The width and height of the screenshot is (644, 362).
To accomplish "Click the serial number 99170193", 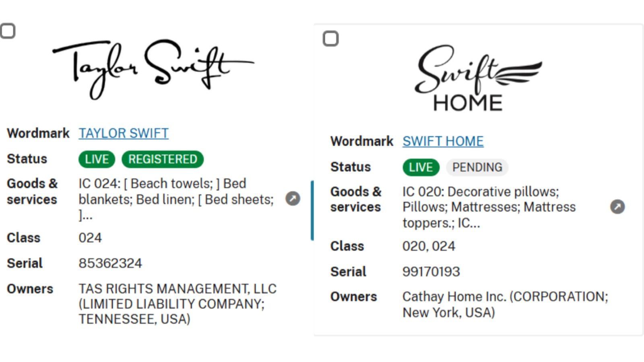I will (x=431, y=272).
